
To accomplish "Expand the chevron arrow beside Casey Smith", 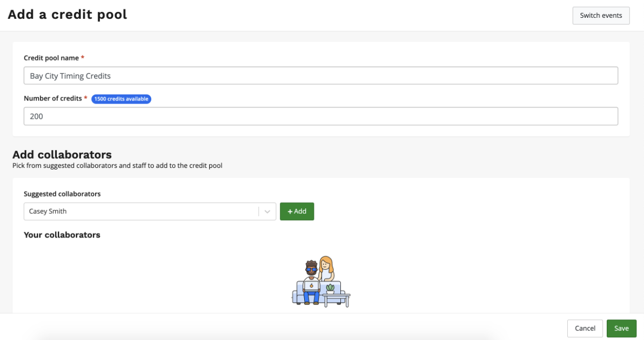I will tap(267, 212).
